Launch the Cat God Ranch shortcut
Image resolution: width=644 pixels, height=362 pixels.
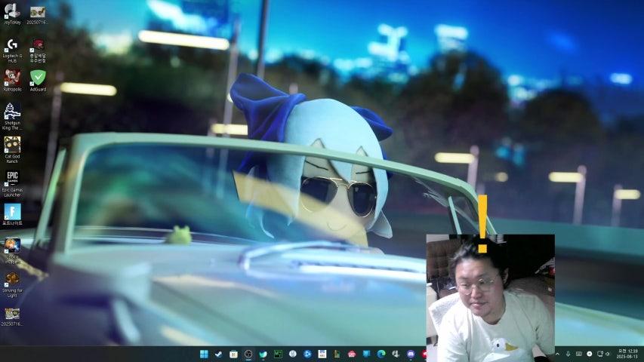(12, 150)
